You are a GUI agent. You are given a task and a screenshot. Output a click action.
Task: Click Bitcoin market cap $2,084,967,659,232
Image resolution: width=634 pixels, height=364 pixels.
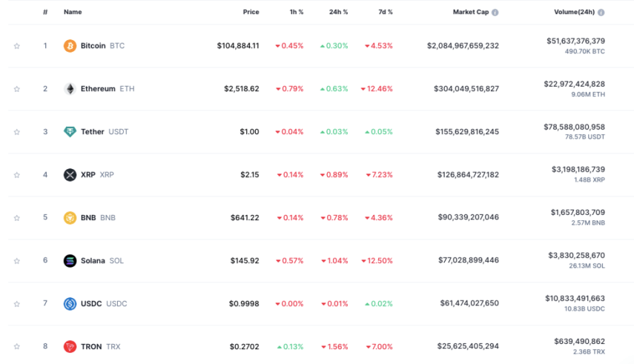[x=463, y=46]
